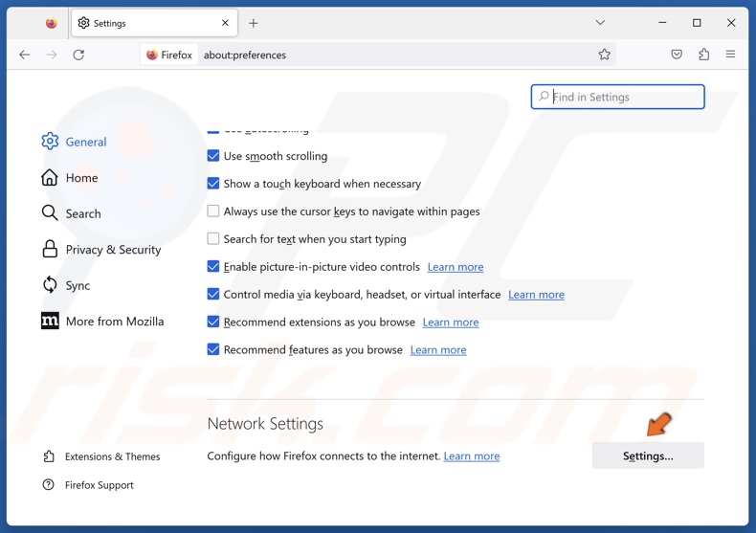Viewport: 756px width, 533px height.
Task: Click the Search magnifier icon in sidebar
Action: 49,212
